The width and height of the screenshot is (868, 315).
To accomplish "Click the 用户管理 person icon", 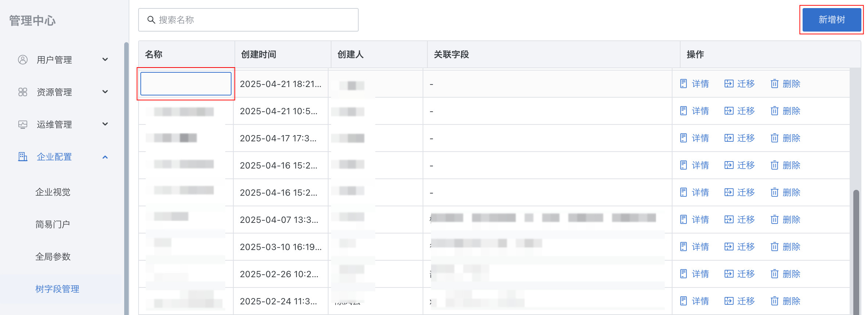I will [x=23, y=59].
